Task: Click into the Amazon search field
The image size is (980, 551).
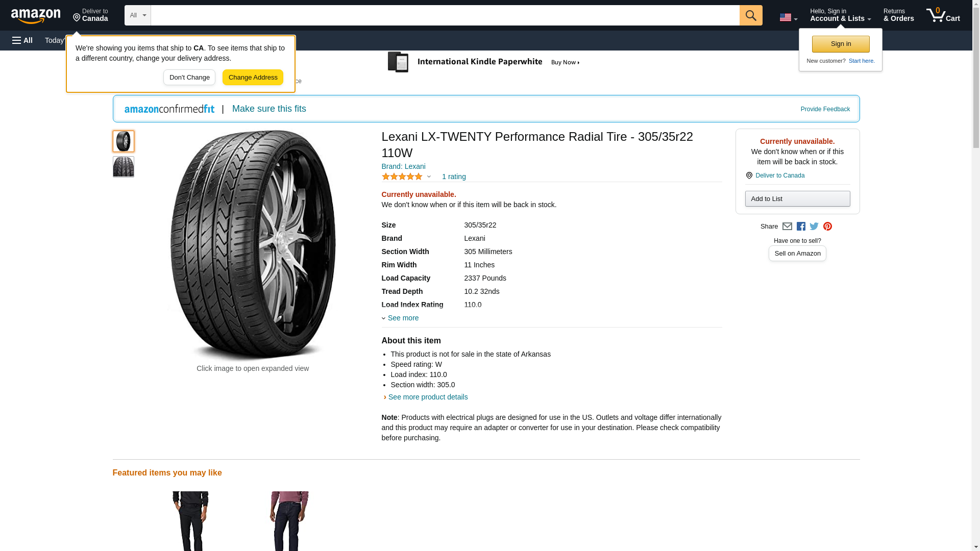Action: 445,15
